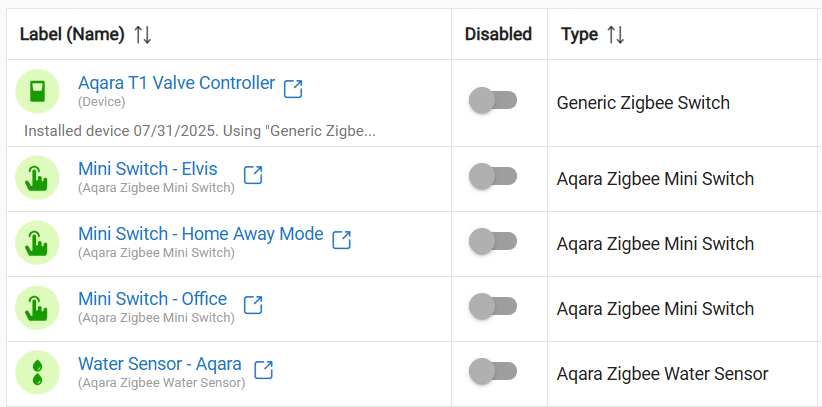Open the Water Sensor - Aqara device link
822x407 pixels.
point(159,364)
